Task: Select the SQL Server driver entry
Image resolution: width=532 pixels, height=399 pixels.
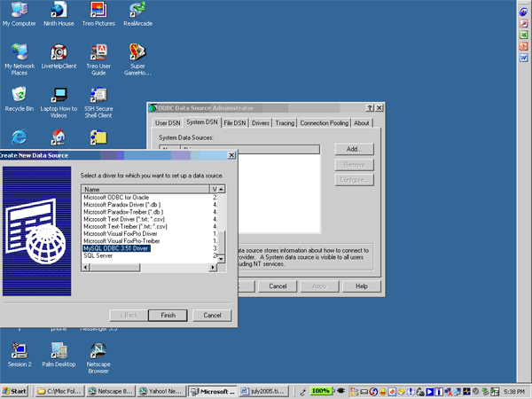Action: click(x=98, y=255)
